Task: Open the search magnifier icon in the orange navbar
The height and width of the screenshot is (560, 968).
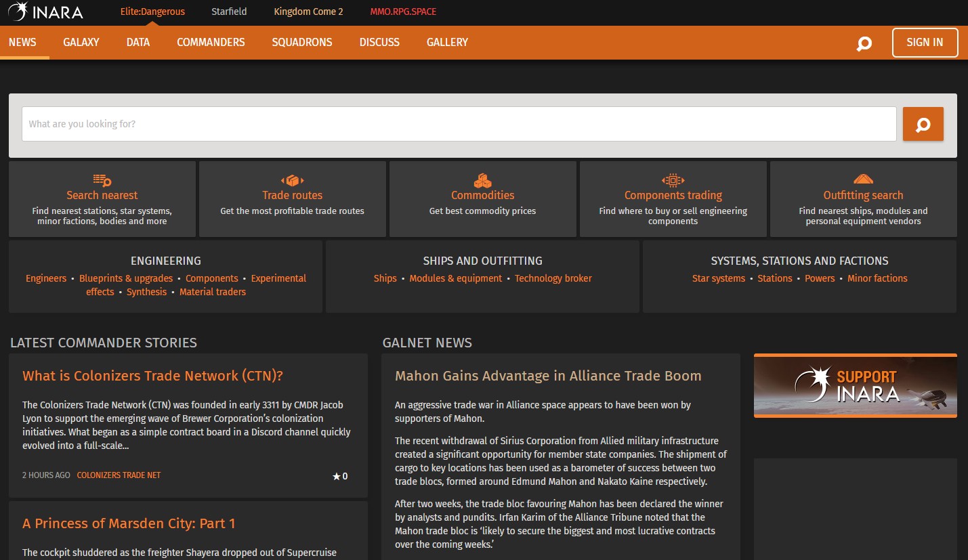Action: coord(864,44)
